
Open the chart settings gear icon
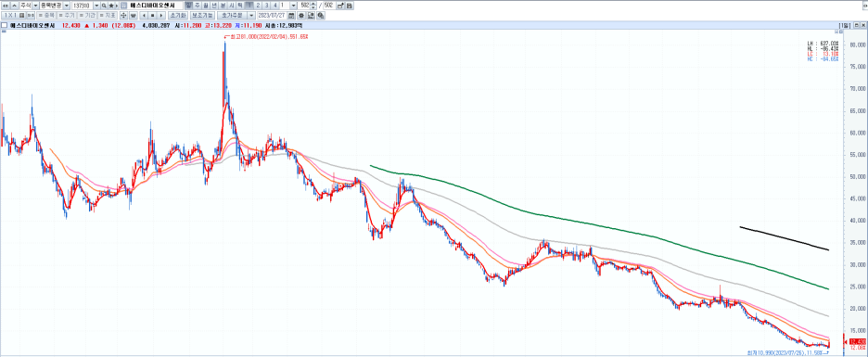click(301, 15)
